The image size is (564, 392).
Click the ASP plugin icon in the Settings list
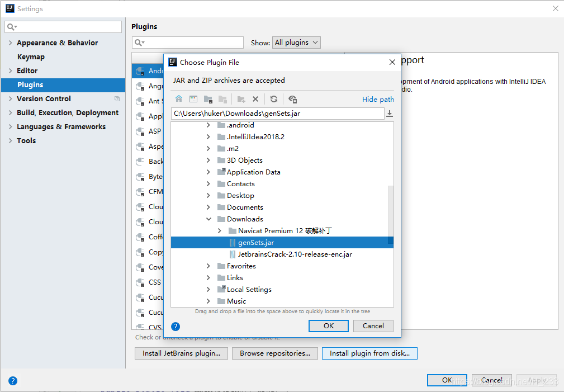(140, 131)
